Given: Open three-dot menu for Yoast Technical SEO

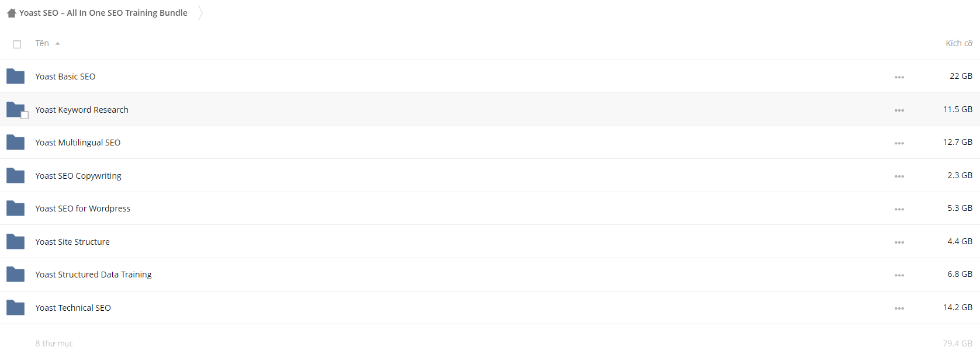Looking at the screenshot, I should point(899,308).
